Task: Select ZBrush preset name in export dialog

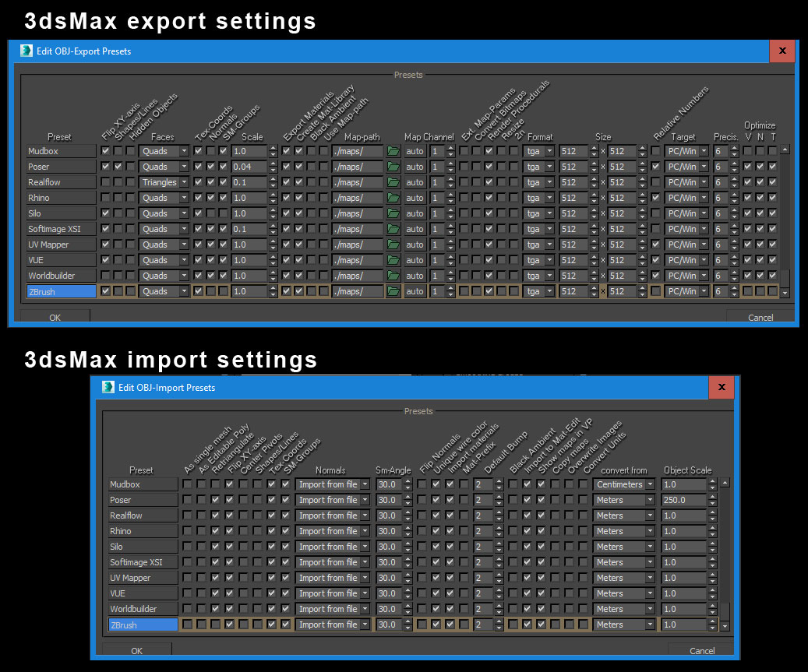Action: coord(62,291)
